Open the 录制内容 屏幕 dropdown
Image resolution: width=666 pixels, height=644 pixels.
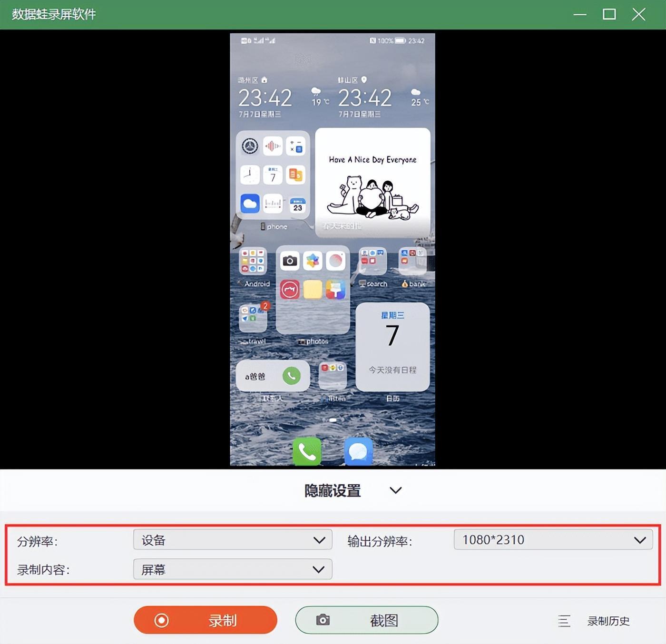[233, 569]
